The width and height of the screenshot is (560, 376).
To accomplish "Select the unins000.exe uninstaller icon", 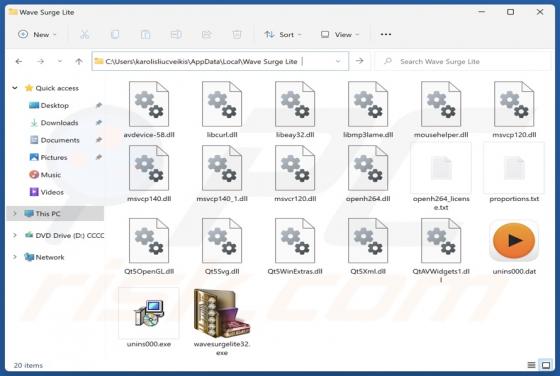I will (149, 313).
